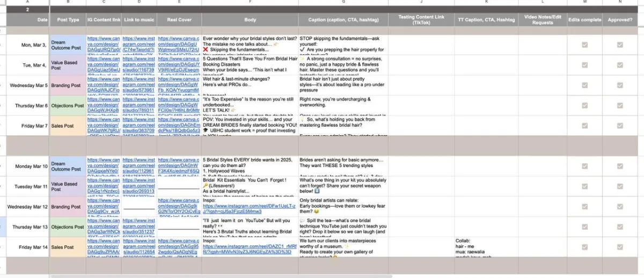Open Link to music for Tue, Mar 4
The width and height of the screenshot is (644, 278).
(x=139, y=65)
